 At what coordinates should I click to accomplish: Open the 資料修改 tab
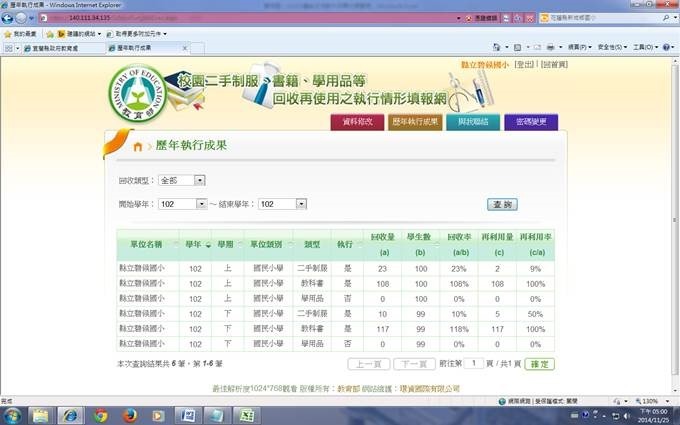tap(357, 122)
